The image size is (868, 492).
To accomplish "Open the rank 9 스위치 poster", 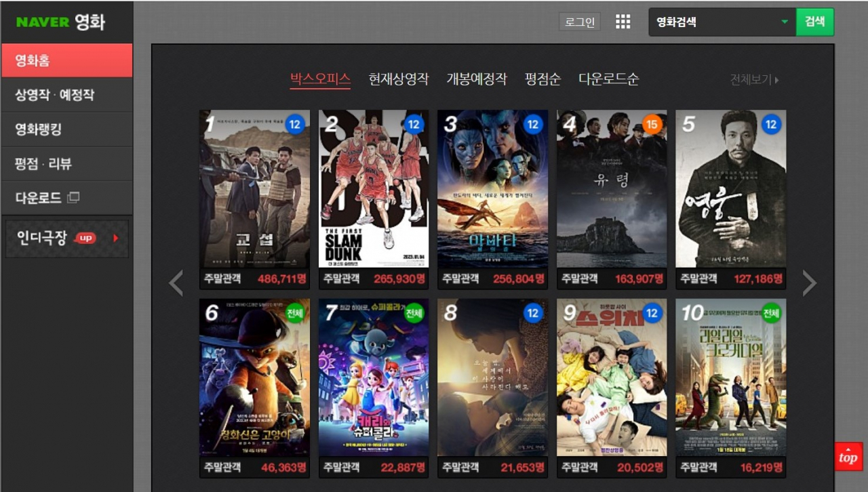I will pyautogui.click(x=612, y=377).
